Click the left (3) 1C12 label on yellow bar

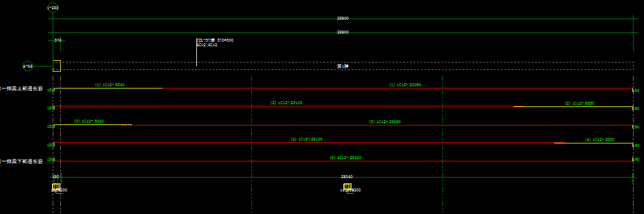tap(89, 121)
